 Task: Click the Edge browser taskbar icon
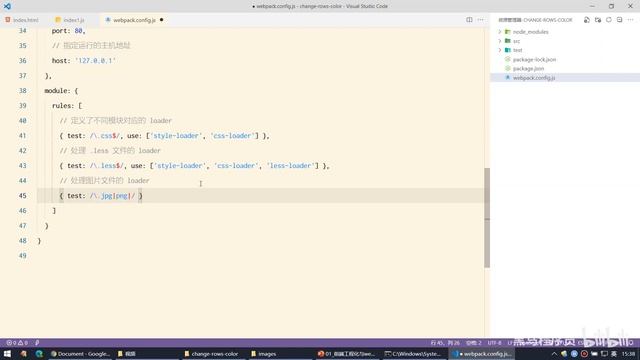(x=39, y=354)
